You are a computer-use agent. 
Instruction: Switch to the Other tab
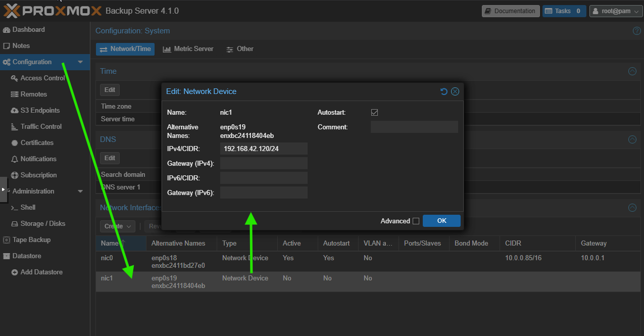240,49
